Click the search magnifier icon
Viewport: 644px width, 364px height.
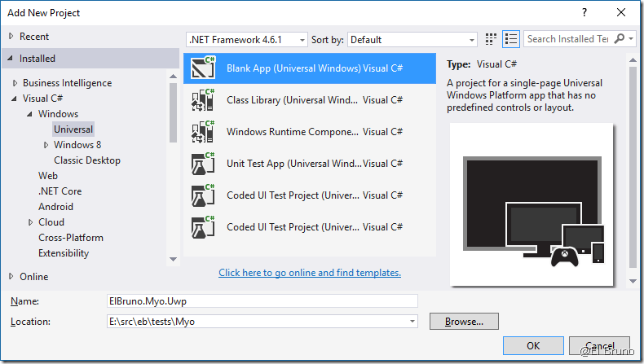tap(620, 39)
